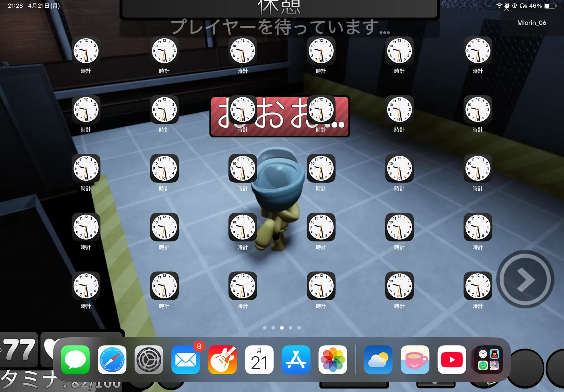Open the Settings gear app

click(x=149, y=360)
